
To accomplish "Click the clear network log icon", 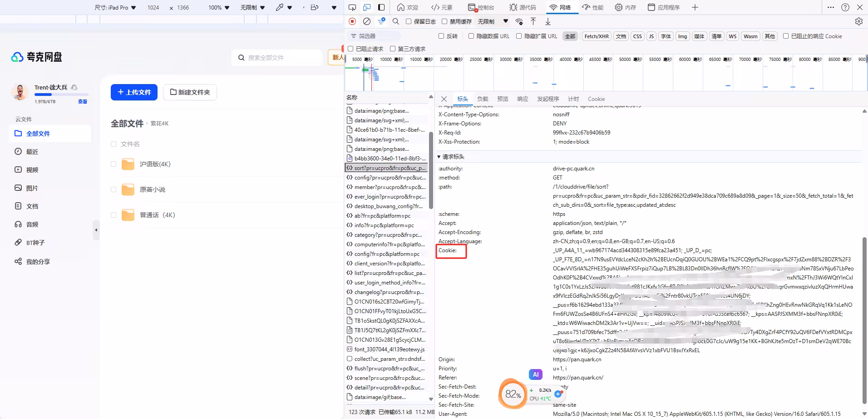I will [367, 21].
